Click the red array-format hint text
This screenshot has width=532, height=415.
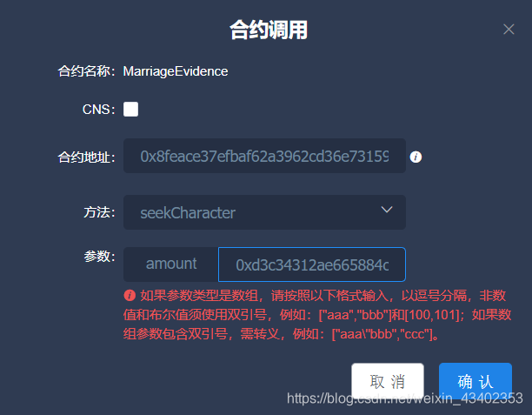click(x=317, y=315)
